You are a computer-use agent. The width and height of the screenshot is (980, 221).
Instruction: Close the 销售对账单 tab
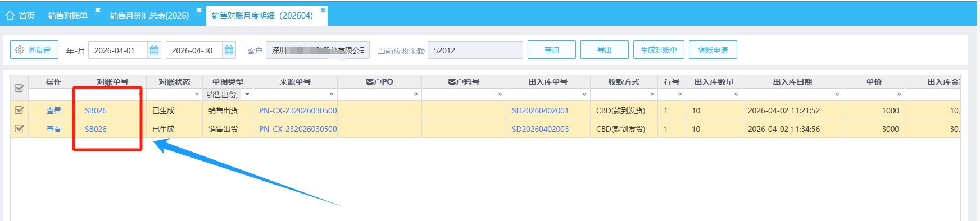click(98, 10)
